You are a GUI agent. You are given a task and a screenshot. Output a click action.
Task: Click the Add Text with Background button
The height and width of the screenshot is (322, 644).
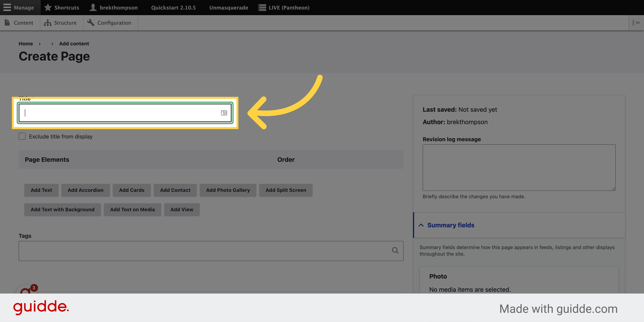click(x=62, y=209)
